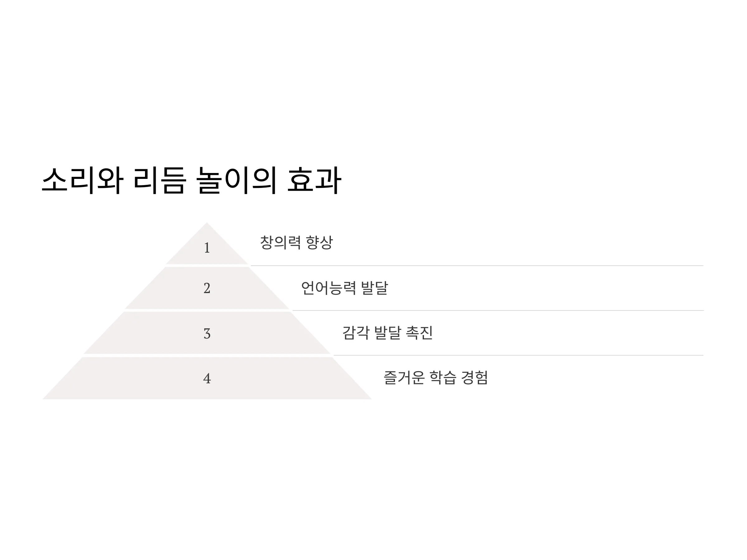
Task: Select the divider line under 감각 발달 촉진
Action: pos(518,355)
